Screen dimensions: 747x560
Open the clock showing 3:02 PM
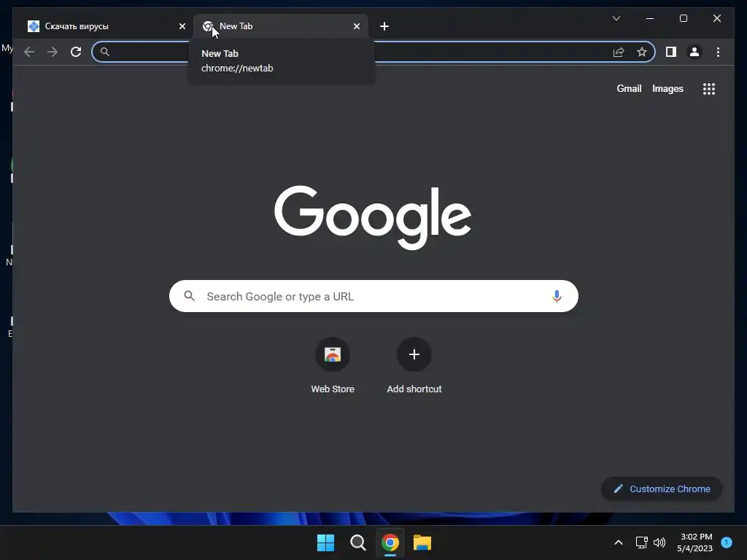(x=694, y=542)
